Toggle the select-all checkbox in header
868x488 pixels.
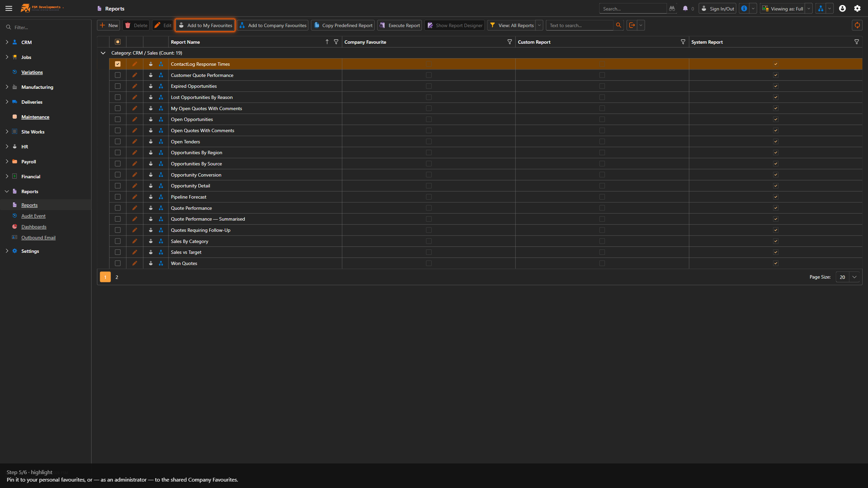[118, 42]
